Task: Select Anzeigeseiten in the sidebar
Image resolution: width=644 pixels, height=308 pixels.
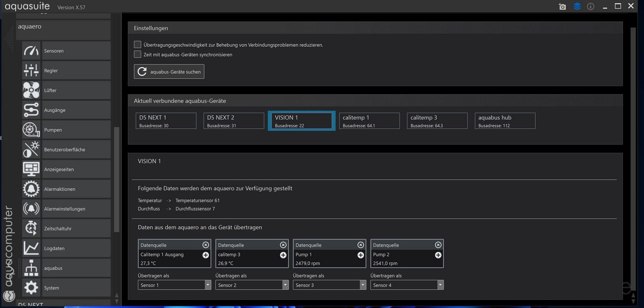Action: tap(76, 169)
